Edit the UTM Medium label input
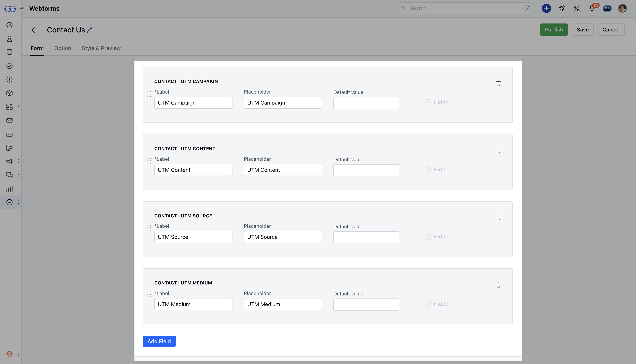The image size is (636, 364). 193,304
